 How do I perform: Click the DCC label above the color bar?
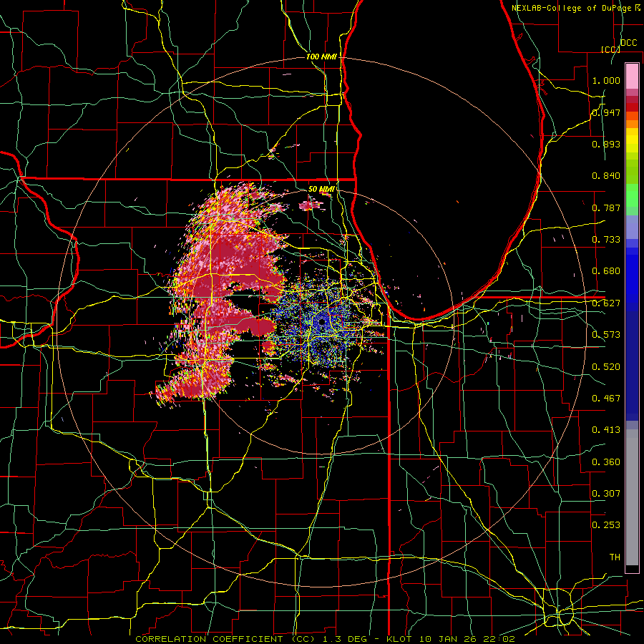(628, 43)
